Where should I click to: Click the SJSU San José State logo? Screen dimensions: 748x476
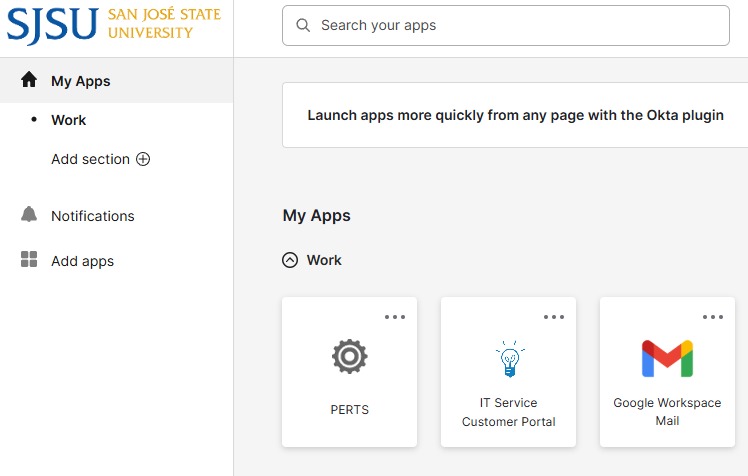coord(114,25)
